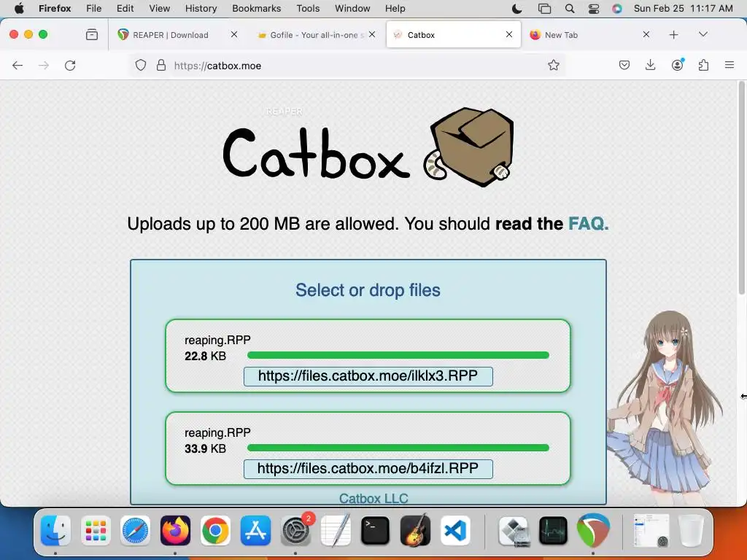The width and height of the screenshot is (747, 560).
Task: Open the Edit menu
Action: coord(125,9)
